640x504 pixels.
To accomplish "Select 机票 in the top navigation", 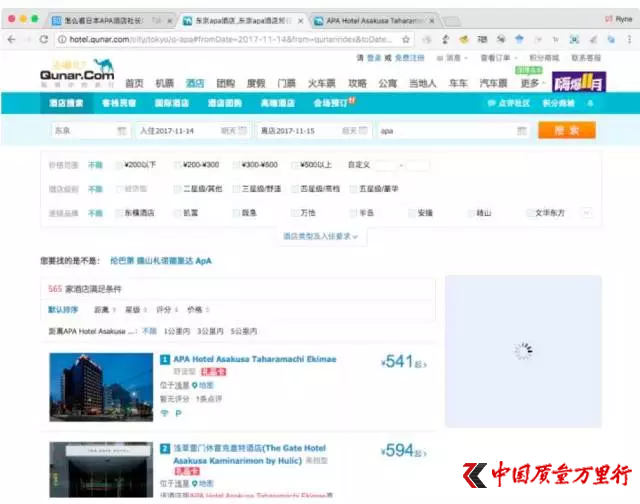I will coord(164,83).
